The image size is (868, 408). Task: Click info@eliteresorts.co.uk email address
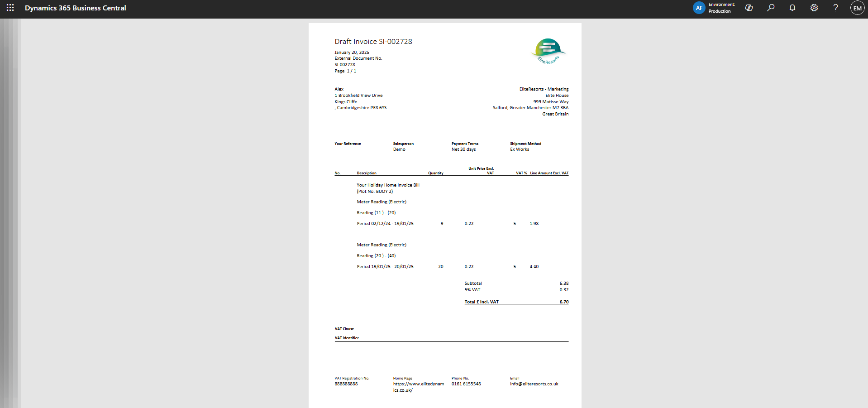click(534, 384)
